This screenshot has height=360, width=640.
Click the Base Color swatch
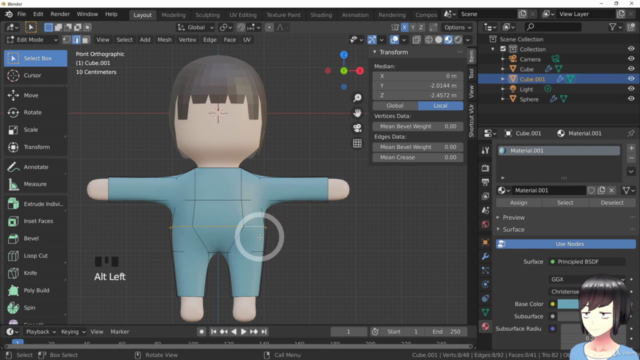click(x=568, y=304)
